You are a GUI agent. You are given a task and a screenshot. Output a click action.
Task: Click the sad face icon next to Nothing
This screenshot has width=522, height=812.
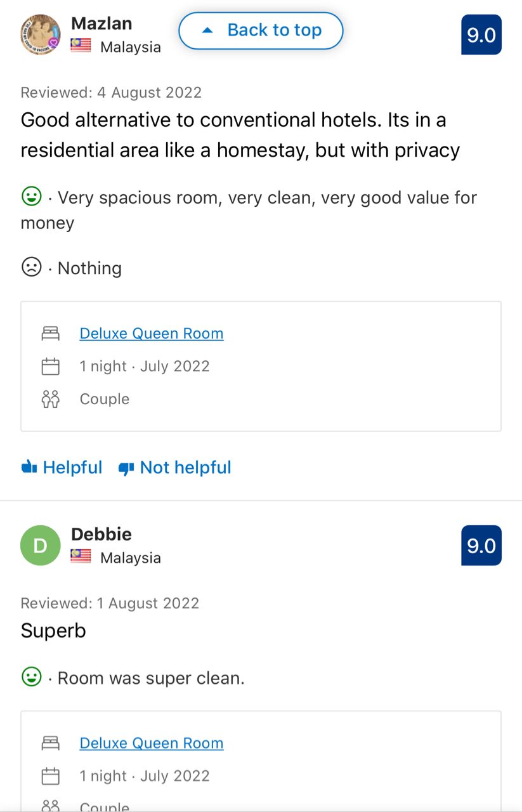click(32, 267)
